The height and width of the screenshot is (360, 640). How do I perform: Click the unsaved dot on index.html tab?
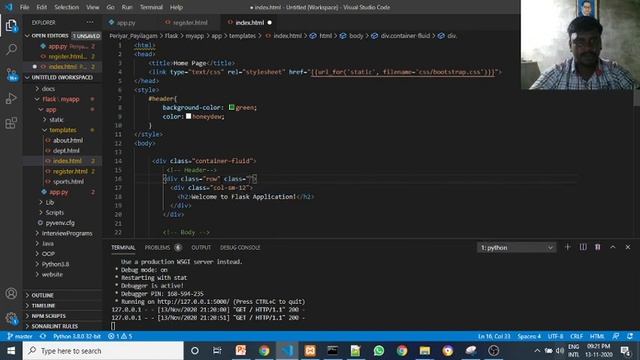pos(269,22)
